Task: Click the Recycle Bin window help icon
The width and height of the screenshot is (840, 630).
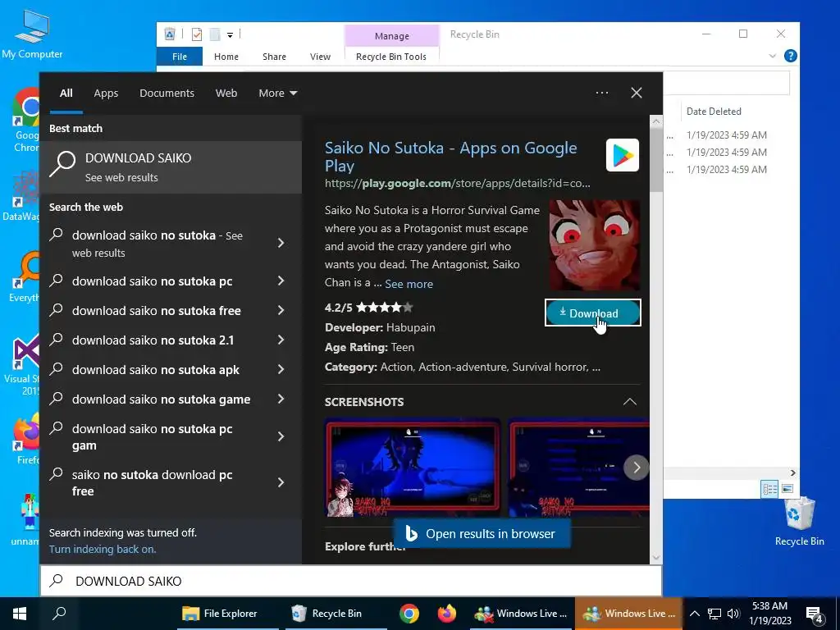Action: coord(790,56)
